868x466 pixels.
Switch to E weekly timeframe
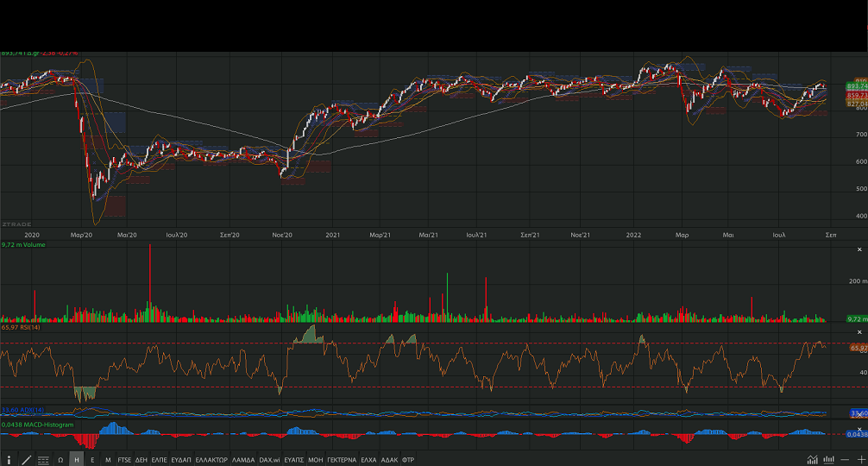point(92,460)
